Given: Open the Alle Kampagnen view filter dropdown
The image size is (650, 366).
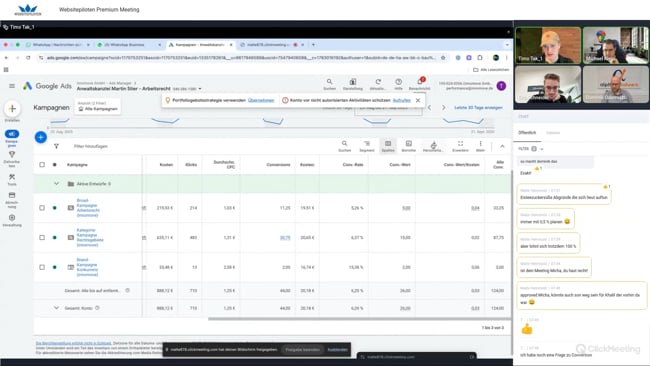Looking at the screenshot, I should (98, 107).
